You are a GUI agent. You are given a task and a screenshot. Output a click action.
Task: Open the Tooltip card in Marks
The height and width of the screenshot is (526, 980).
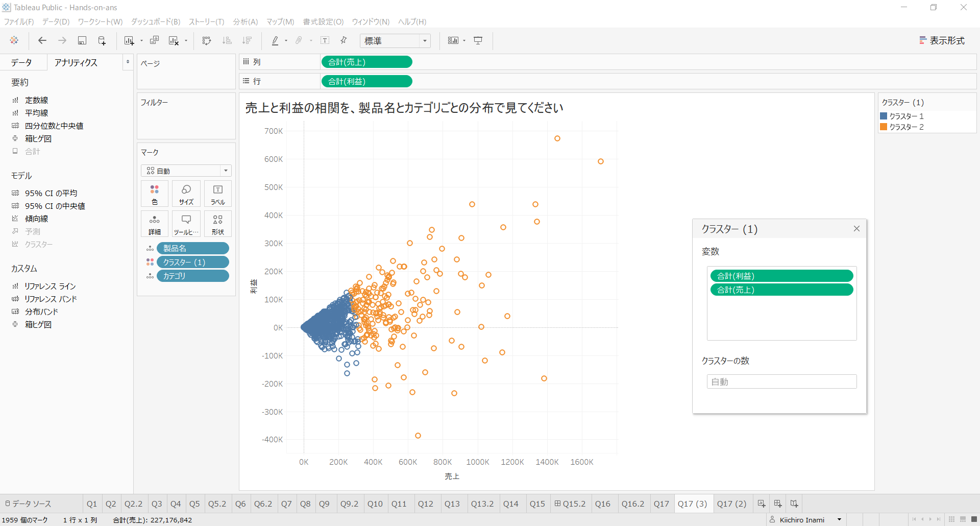(x=186, y=224)
